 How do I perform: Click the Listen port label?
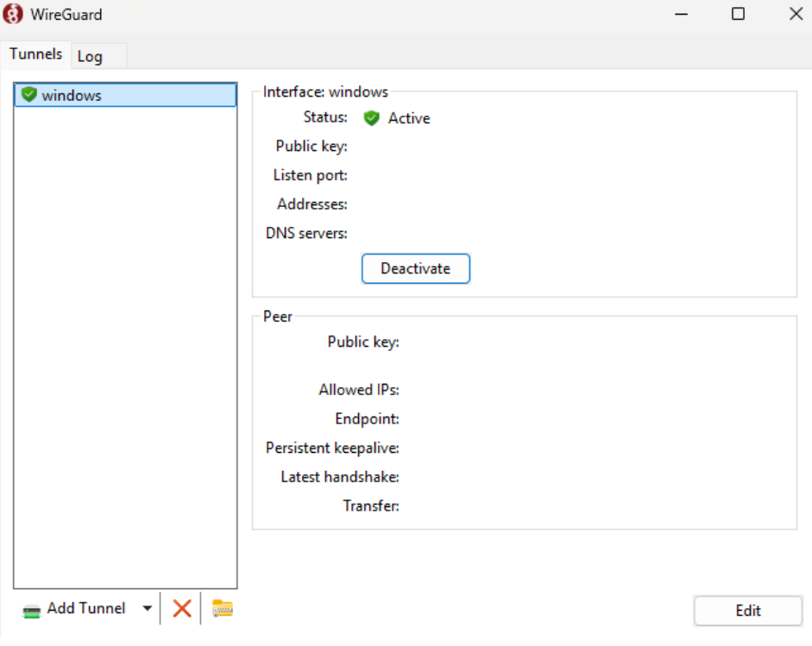310,175
